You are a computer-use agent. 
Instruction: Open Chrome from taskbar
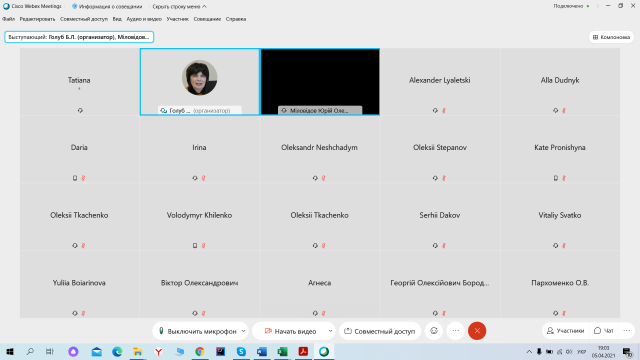coord(200,351)
